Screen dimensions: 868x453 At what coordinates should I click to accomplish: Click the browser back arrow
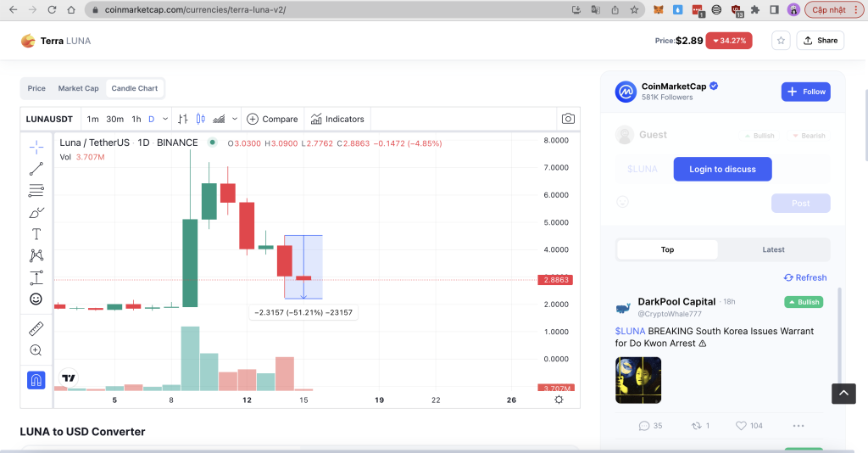(14, 9)
